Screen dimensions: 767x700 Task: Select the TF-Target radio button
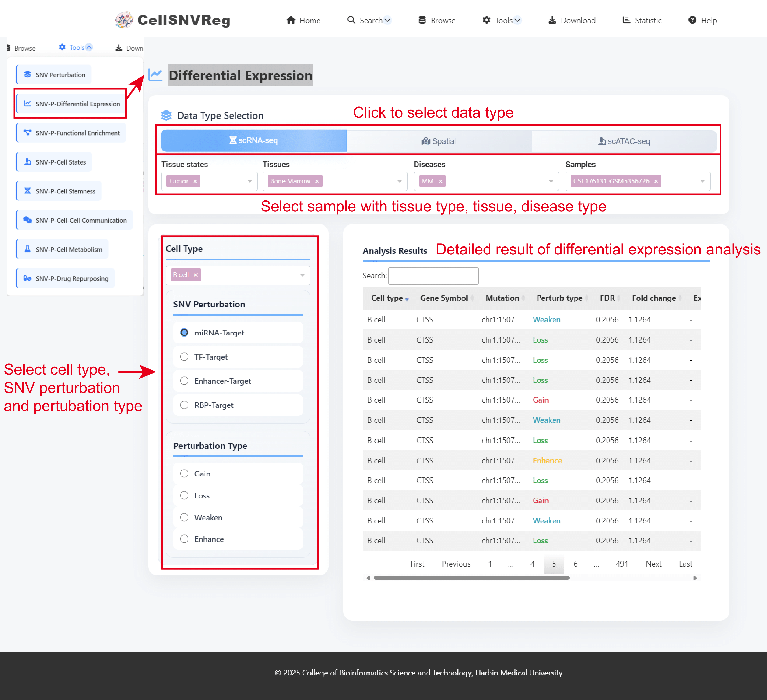pos(184,357)
